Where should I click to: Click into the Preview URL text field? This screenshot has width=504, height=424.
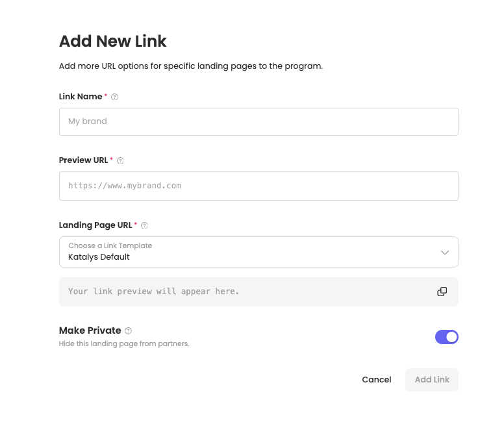[258, 186]
